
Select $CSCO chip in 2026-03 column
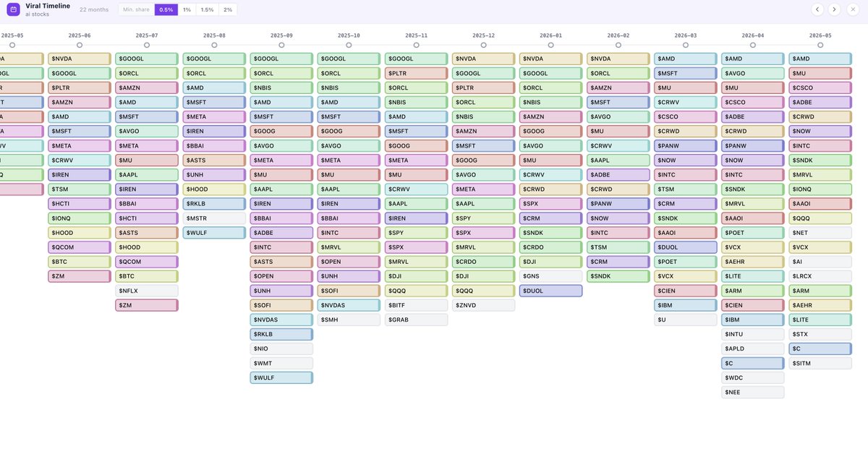pyautogui.click(x=686, y=116)
